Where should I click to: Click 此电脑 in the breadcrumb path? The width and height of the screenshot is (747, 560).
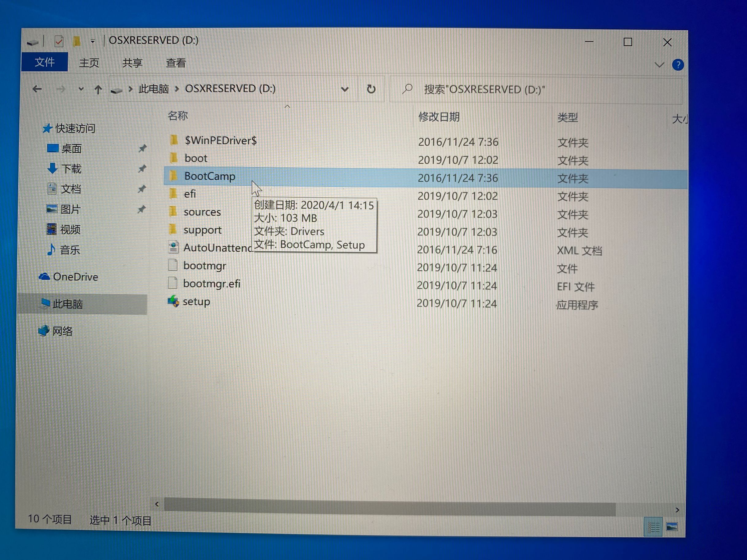[154, 89]
